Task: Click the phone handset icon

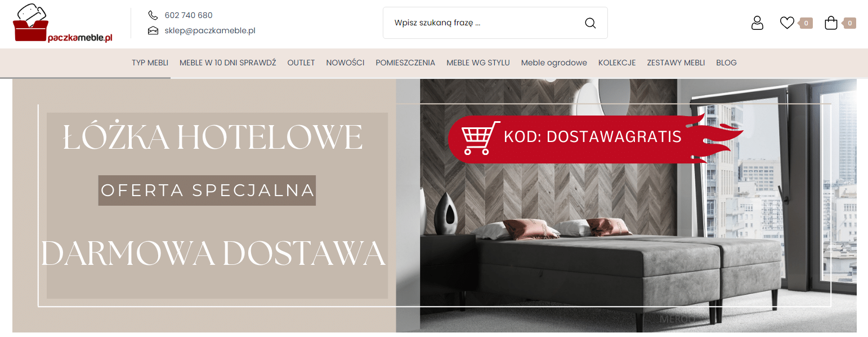Action: coord(153,15)
